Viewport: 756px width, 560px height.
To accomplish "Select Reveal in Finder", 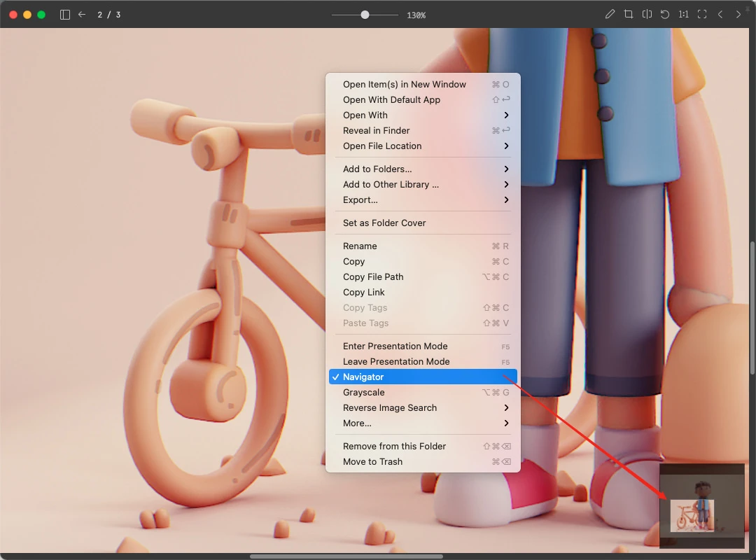I will coord(423,130).
